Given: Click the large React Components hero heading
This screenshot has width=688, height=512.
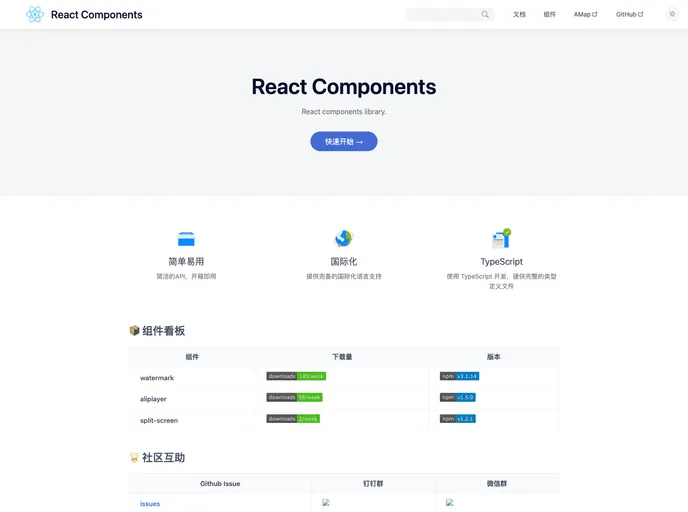Looking at the screenshot, I should 344,86.
